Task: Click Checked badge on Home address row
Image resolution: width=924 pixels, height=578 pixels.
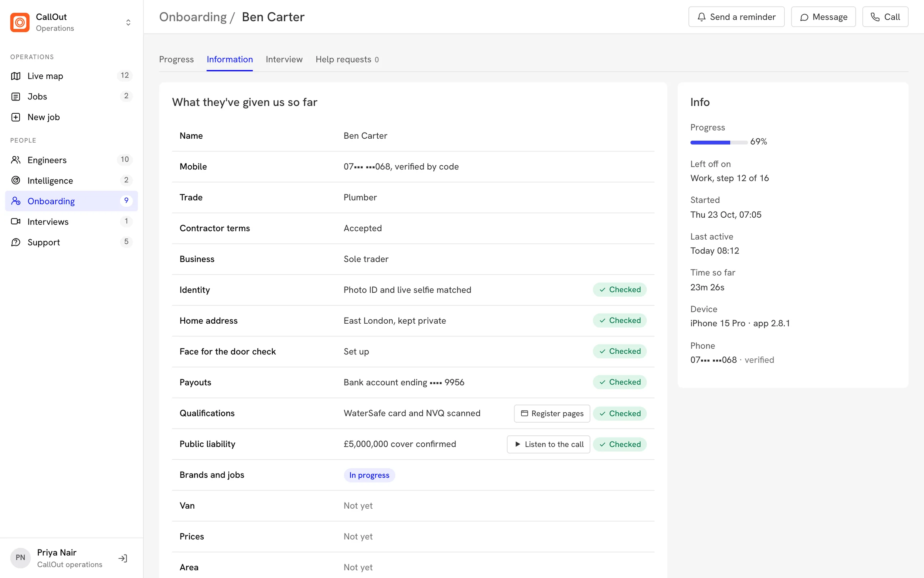Action: point(619,321)
